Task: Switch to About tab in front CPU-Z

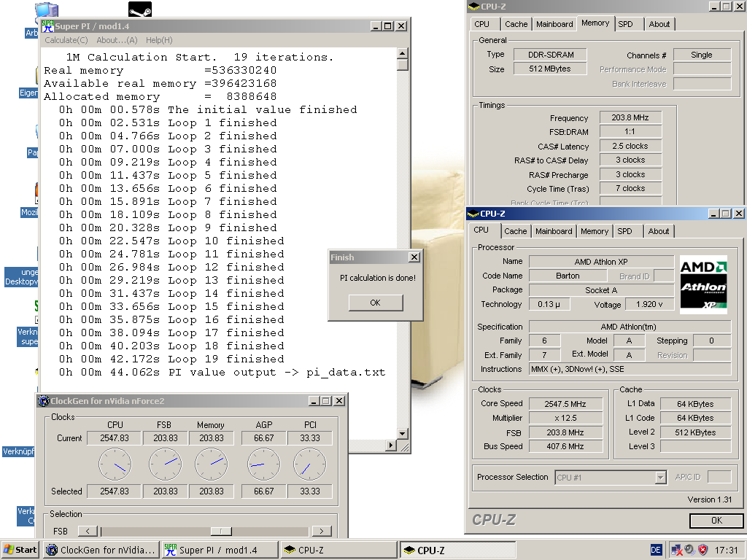Action: click(659, 231)
